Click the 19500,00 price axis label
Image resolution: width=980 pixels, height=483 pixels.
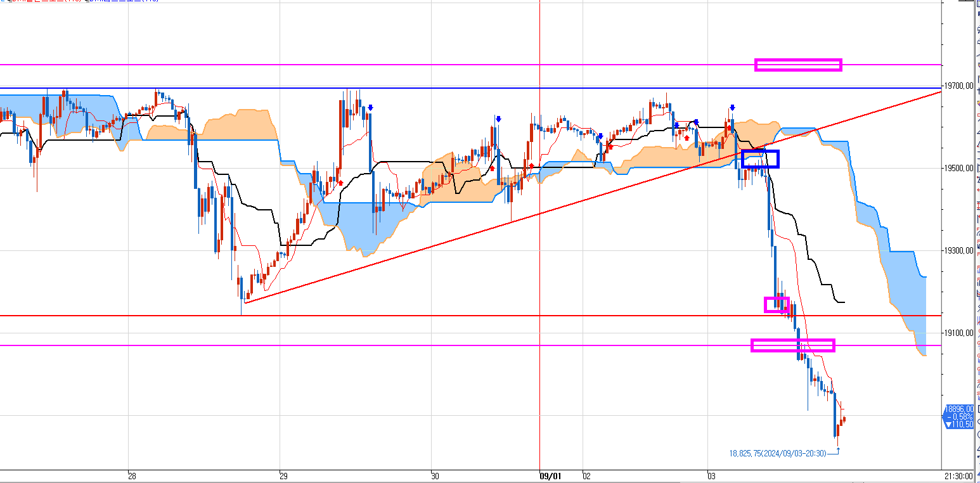[960, 168]
